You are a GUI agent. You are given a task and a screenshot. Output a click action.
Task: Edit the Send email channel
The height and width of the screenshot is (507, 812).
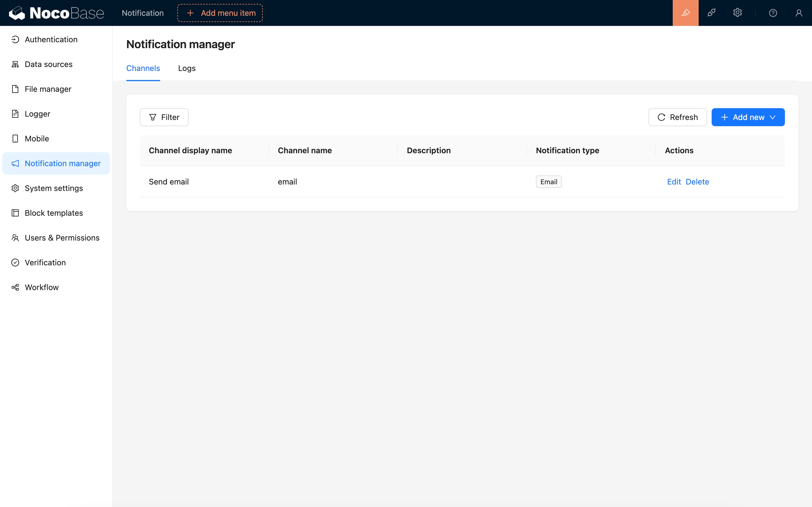coord(673,182)
